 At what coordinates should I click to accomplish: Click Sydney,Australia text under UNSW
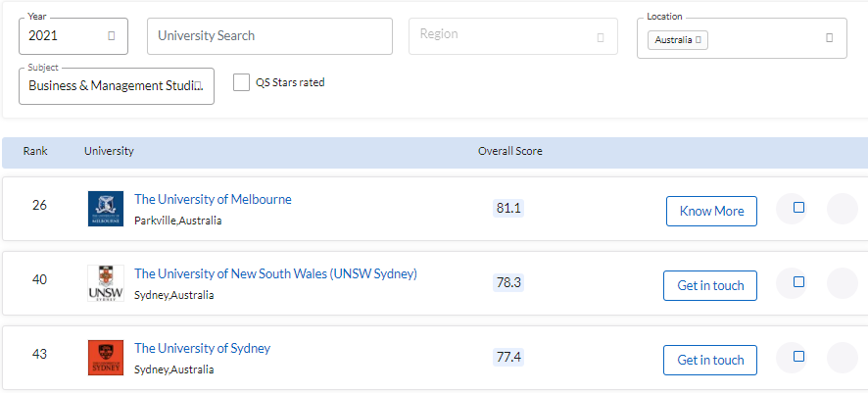pyautogui.click(x=173, y=295)
